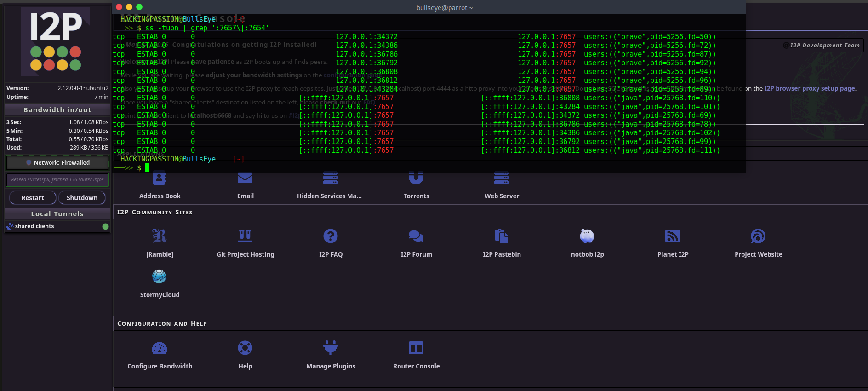Viewport: 868px width, 391px height.
Task: Open the Torrents application icon
Action: click(x=416, y=178)
